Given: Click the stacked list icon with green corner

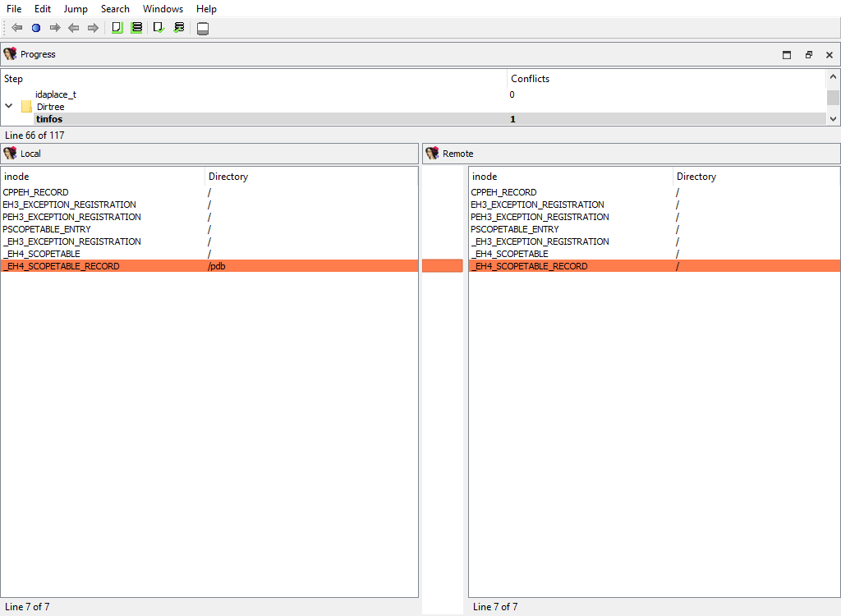Looking at the screenshot, I should 136,28.
